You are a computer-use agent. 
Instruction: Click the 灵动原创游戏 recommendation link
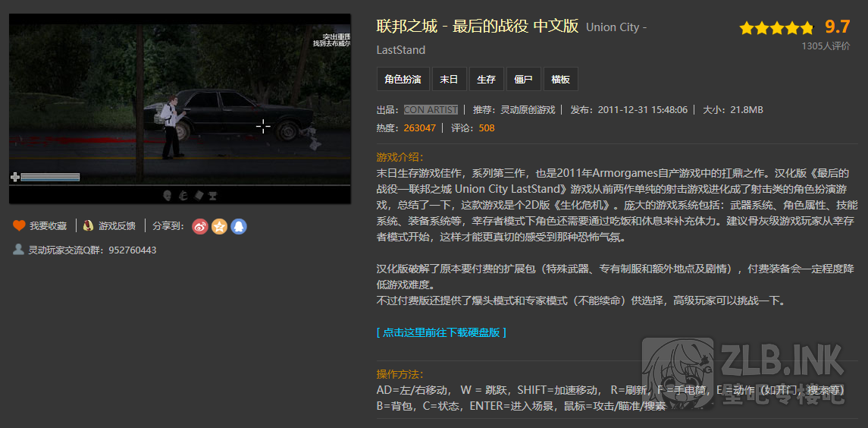[x=528, y=110]
